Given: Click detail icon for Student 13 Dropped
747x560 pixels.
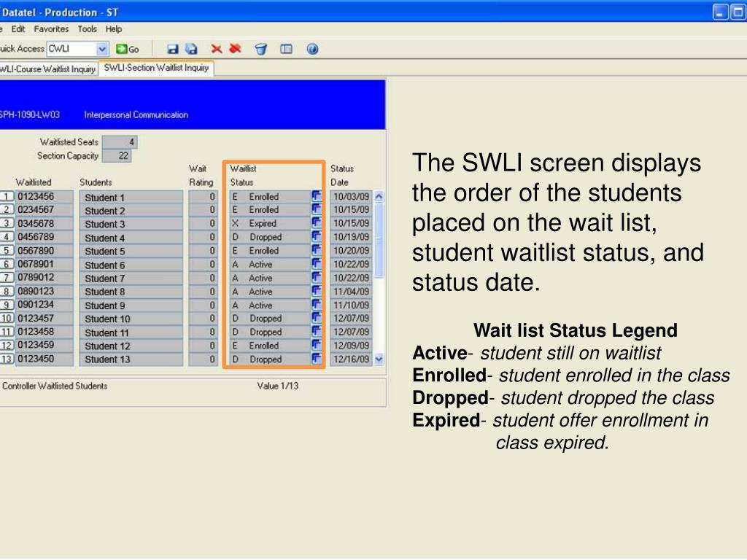Looking at the screenshot, I should pyautogui.click(x=317, y=359).
